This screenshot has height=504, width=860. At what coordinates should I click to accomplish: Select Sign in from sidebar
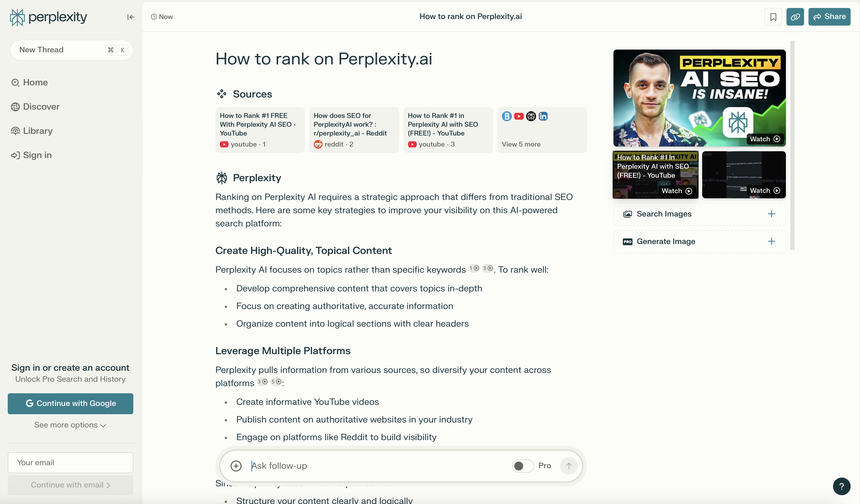[31, 155]
